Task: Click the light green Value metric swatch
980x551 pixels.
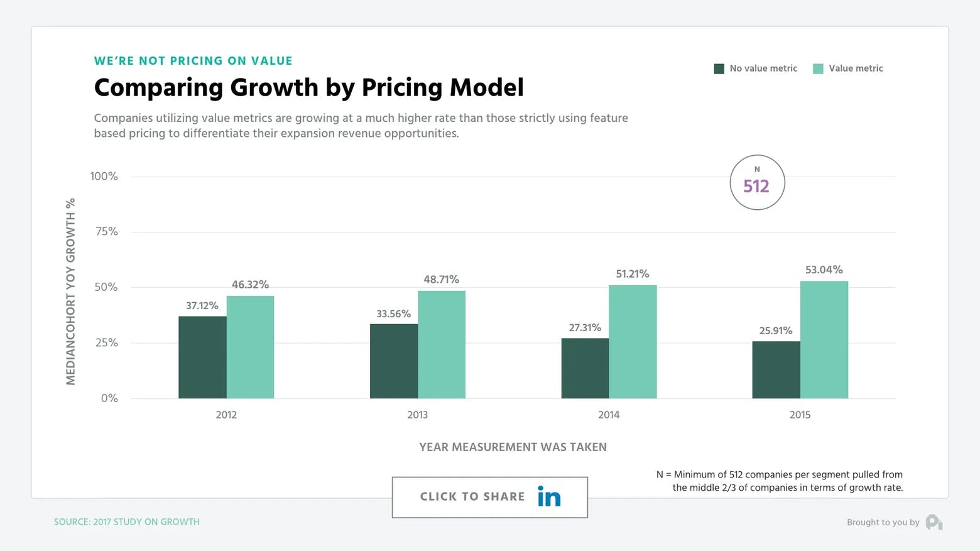Action: point(818,68)
